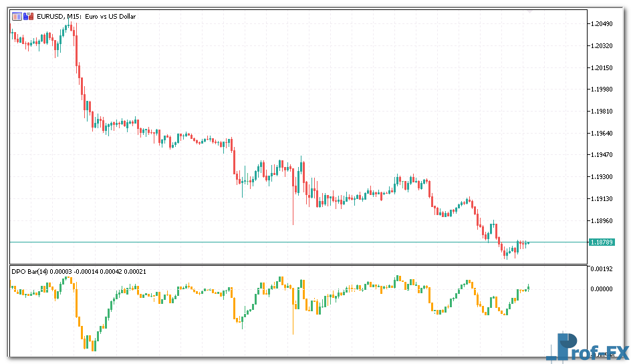Select the 1.19980 price axis value
Image resolution: width=631 pixels, height=364 pixels.
(602, 89)
